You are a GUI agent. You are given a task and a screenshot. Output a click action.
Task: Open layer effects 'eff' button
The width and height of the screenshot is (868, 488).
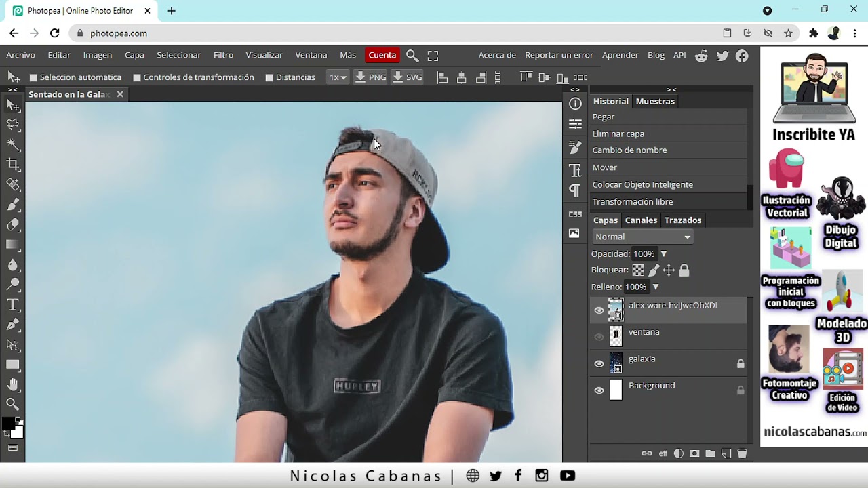pos(663,453)
